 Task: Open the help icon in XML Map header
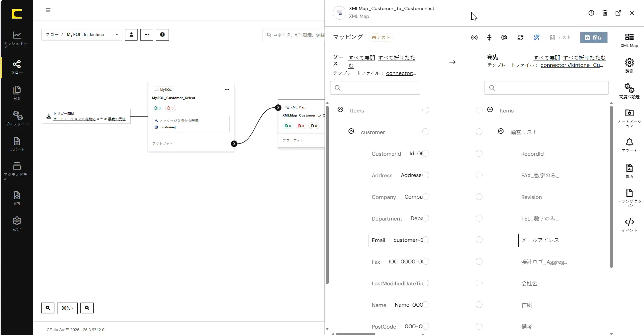(x=591, y=13)
